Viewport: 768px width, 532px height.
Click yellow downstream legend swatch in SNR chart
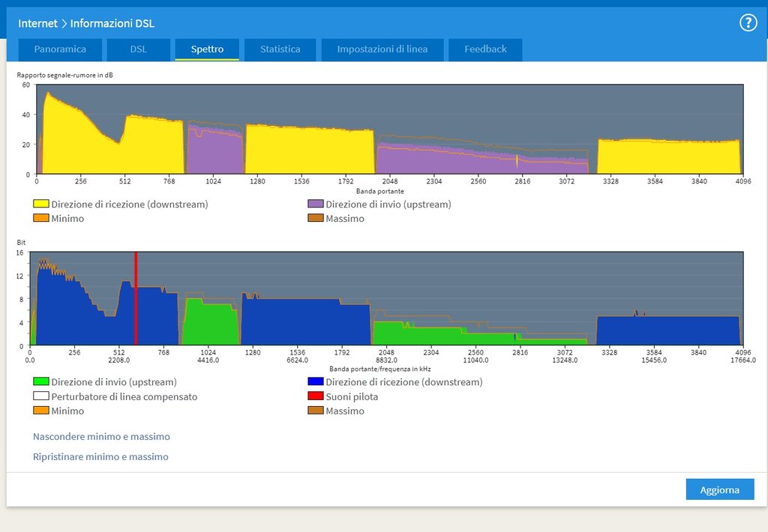pos(40,204)
